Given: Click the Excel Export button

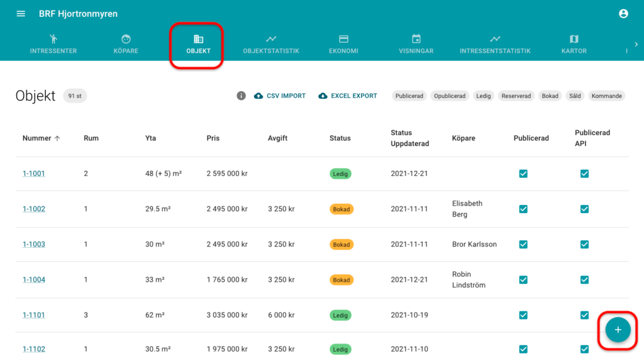Looking at the screenshot, I should pos(348,96).
